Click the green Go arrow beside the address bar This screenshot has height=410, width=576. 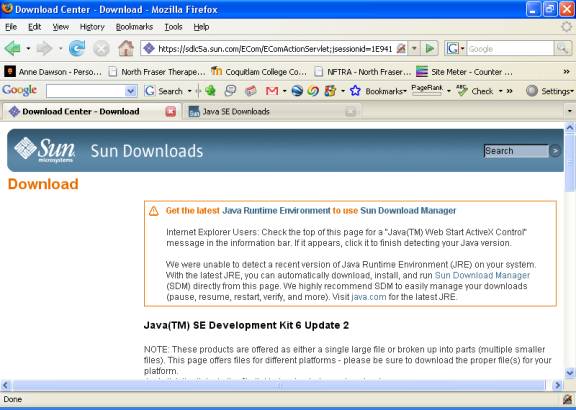pos(430,48)
